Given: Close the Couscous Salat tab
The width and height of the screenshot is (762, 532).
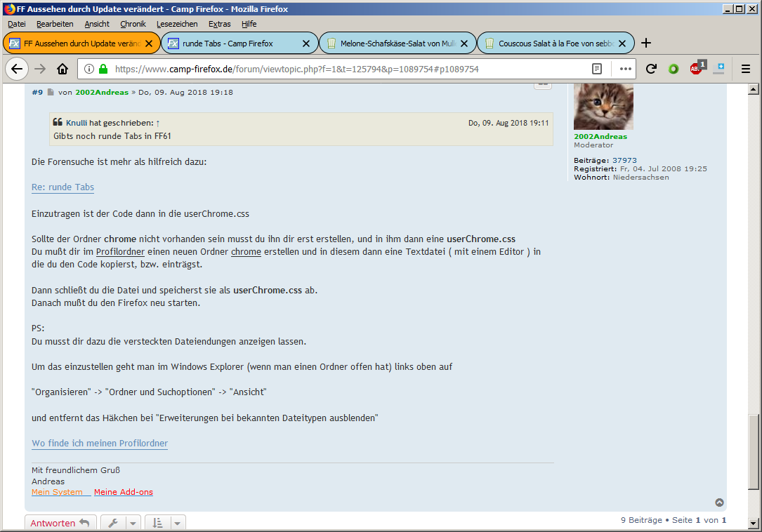Looking at the screenshot, I should point(622,44).
